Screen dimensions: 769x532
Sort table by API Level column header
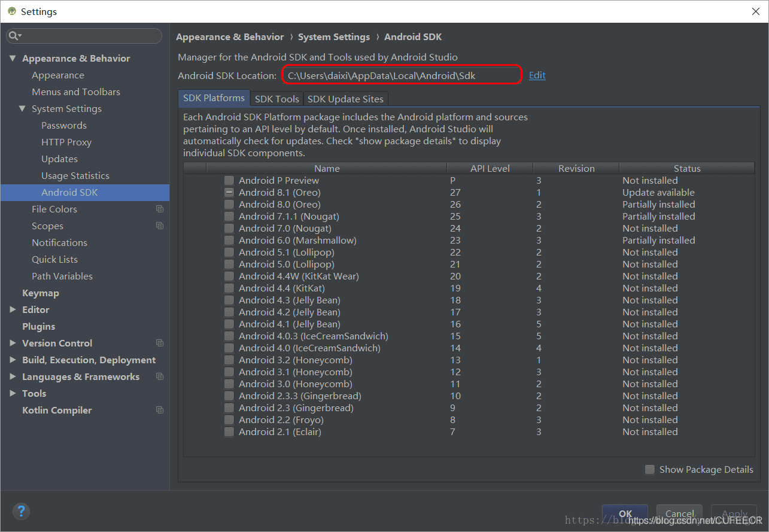coord(490,168)
